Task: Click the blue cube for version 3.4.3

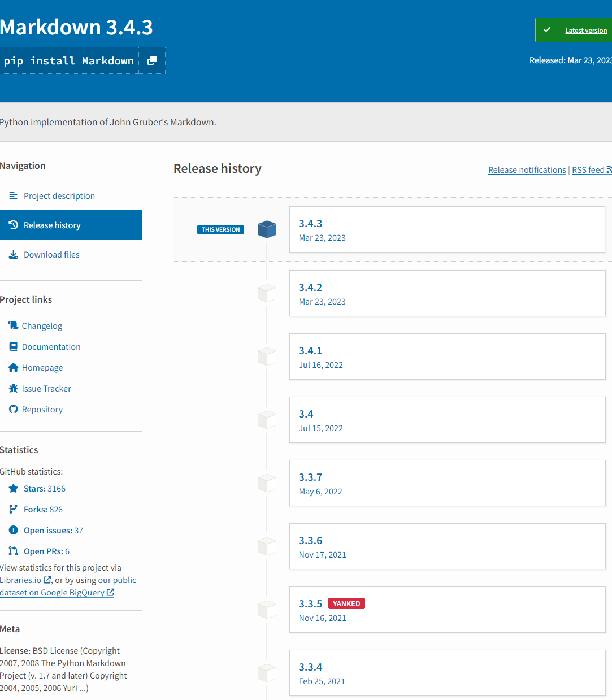Action: (x=267, y=229)
